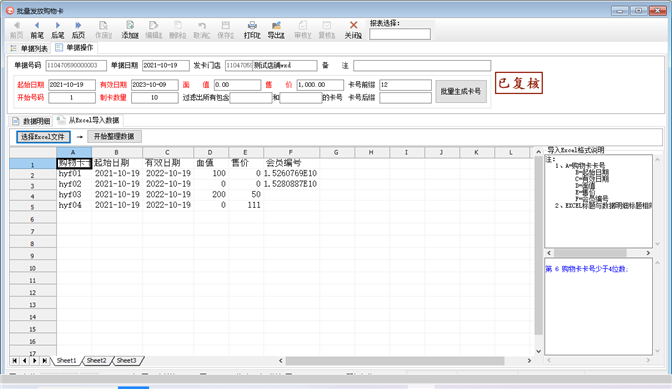The image size is (672, 389).
Task: Click the 售价 cell showing 111
Action: pos(246,205)
